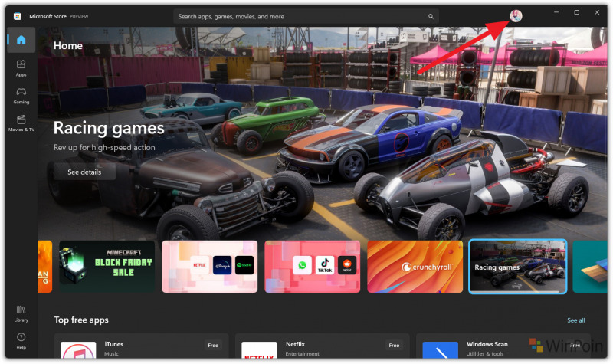Image resolution: width=613 pixels, height=364 pixels.
Task: Click the Top free apps heading
Action: click(81, 320)
